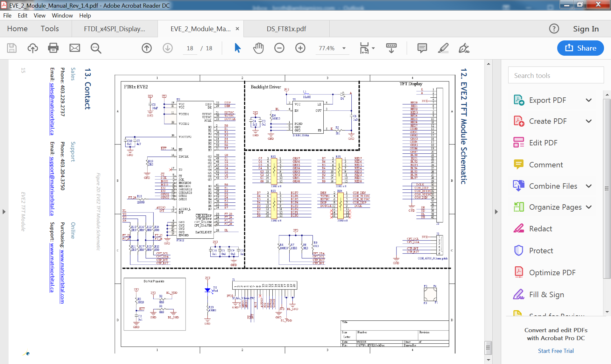Collapse the right tools pane arrow
Viewport: 611px width, 364px height.
pyautogui.click(x=496, y=212)
